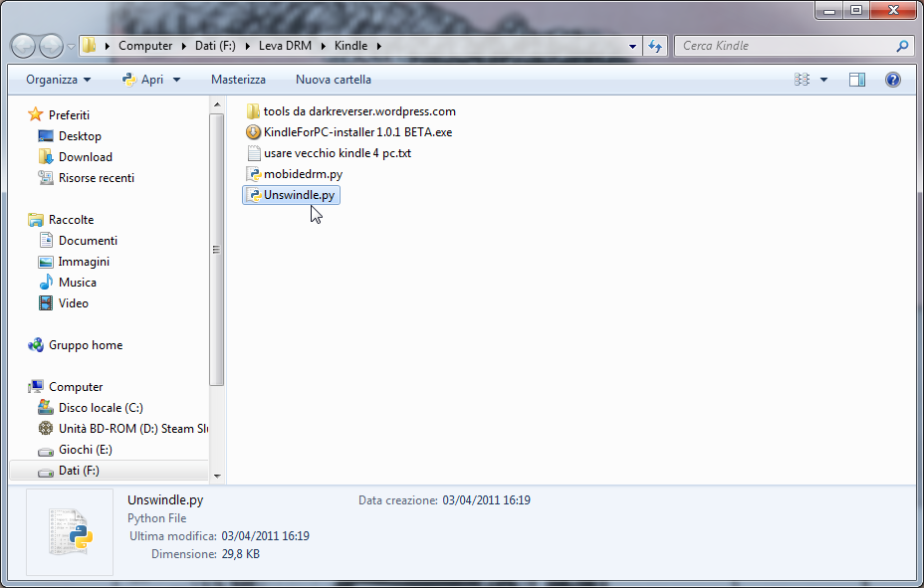Refresh the folder with the refresh button
The image size is (924, 588).
[655, 46]
